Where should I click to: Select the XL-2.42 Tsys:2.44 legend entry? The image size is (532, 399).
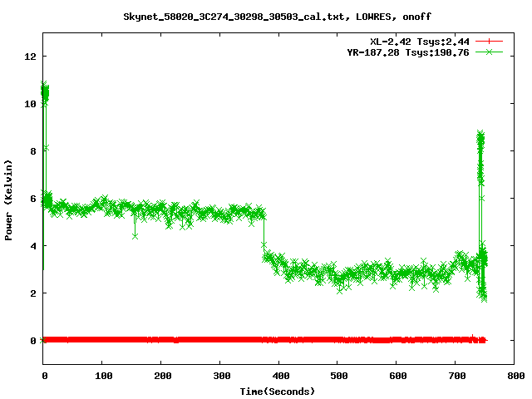pos(420,42)
